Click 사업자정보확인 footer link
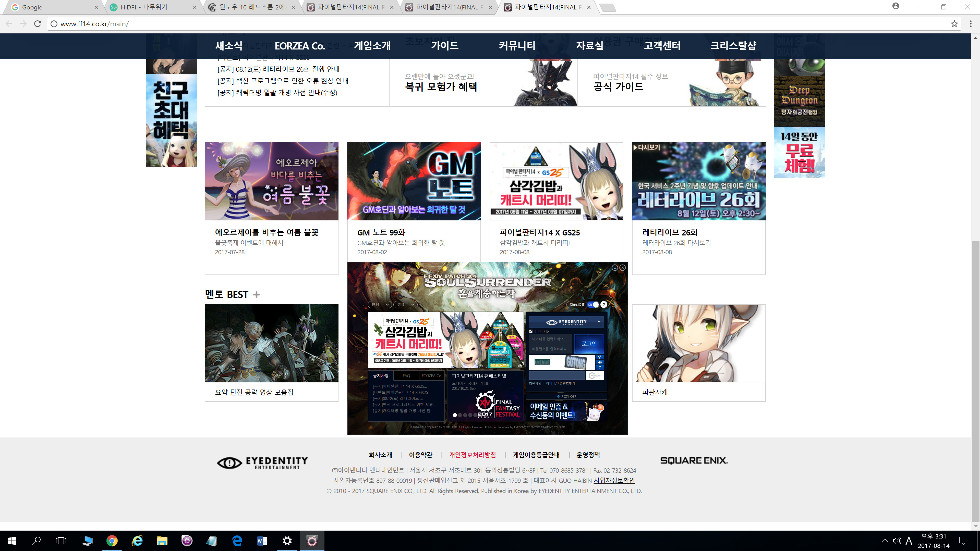This screenshot has height=551, width=980. pyautogui.click(x=614, y=481)
